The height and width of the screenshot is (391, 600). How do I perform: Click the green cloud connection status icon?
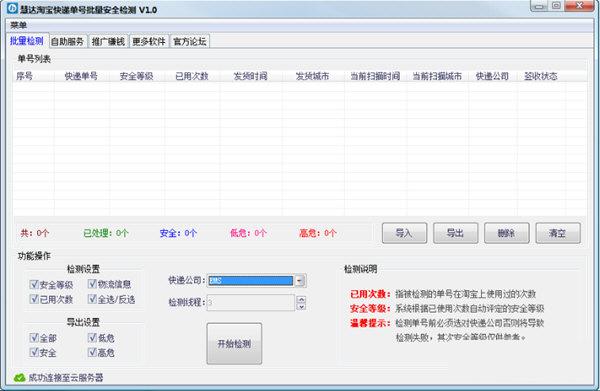pos(20,378)
